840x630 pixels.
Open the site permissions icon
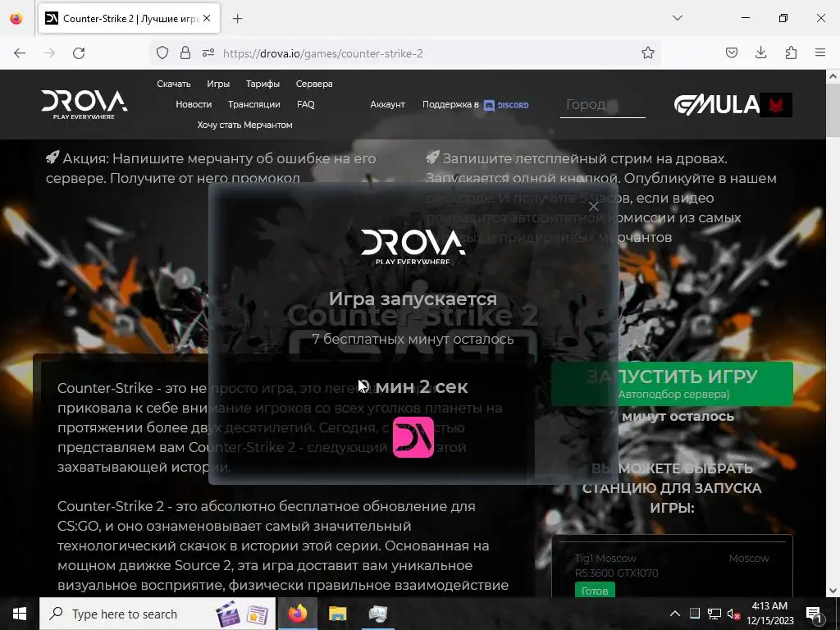coord(208,53)
